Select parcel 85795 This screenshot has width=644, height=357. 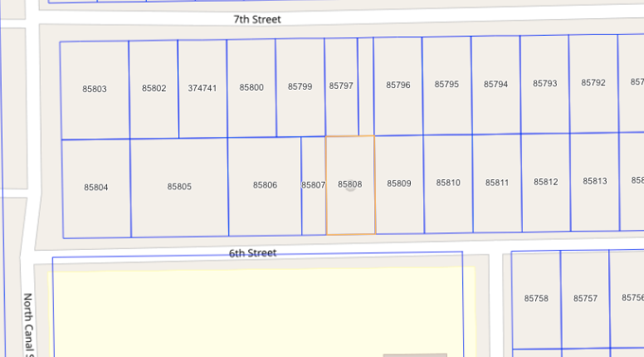pos(446,85)
